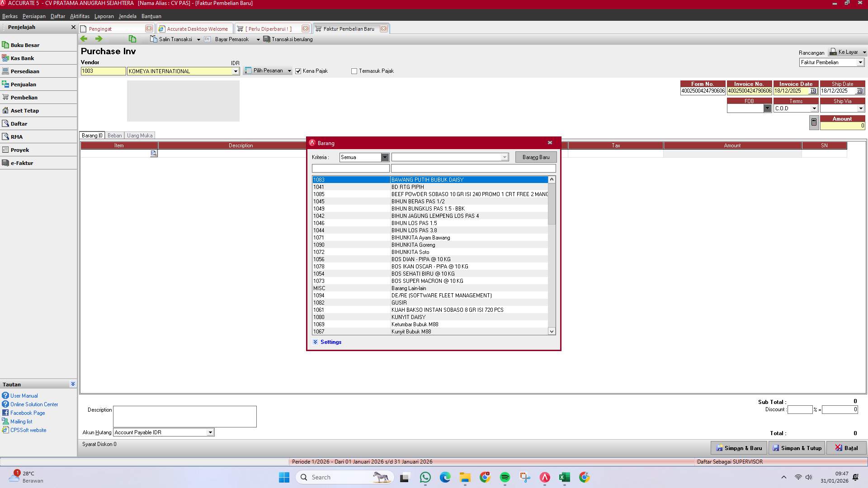Image resolution: width=868 pixels, height=488 pixels.
Task: Click the Simpan & Tutup button
Action: coord(797,448)
